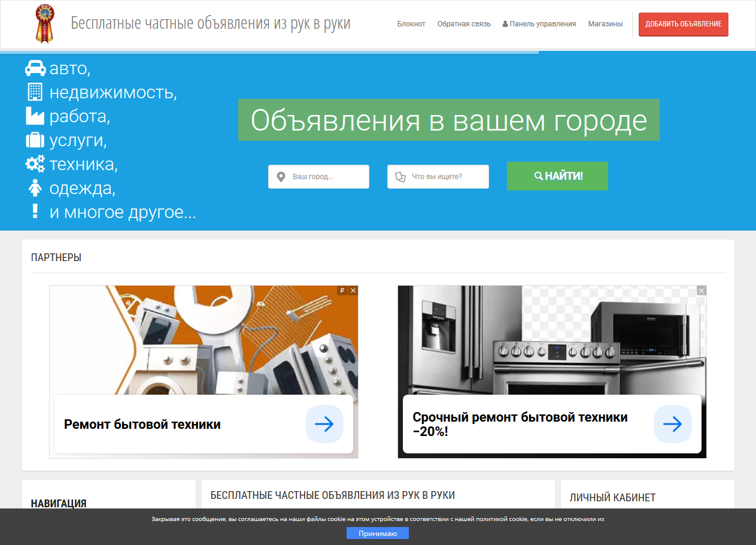Click the site logo ribbon badge
The height and width of the screenshot is (545, 756).
(x=45, y=24)
